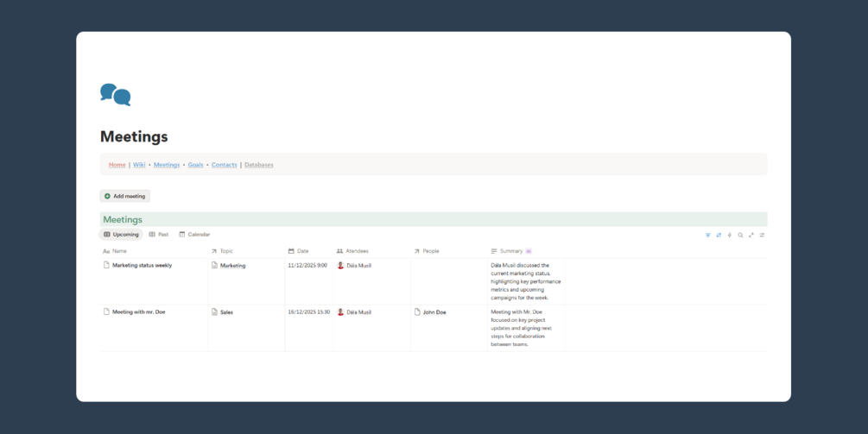Open the sort icon in database toolbar

coord(719,235)
